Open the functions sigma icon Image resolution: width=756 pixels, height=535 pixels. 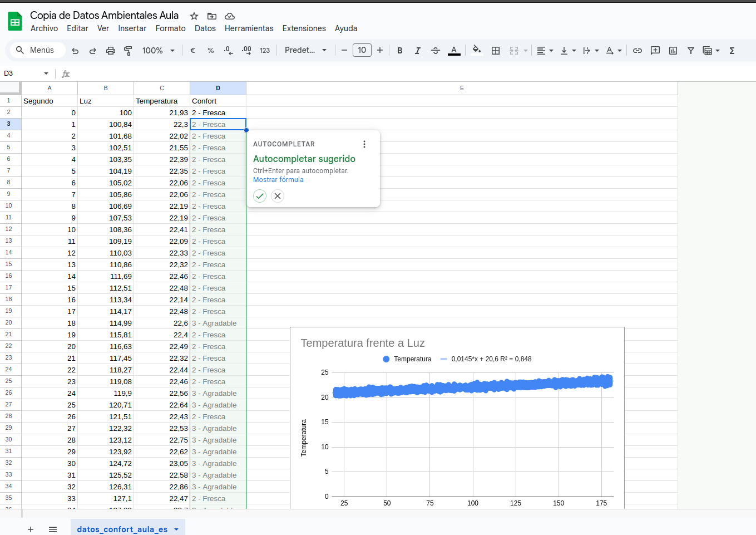(x=732, y=51)
